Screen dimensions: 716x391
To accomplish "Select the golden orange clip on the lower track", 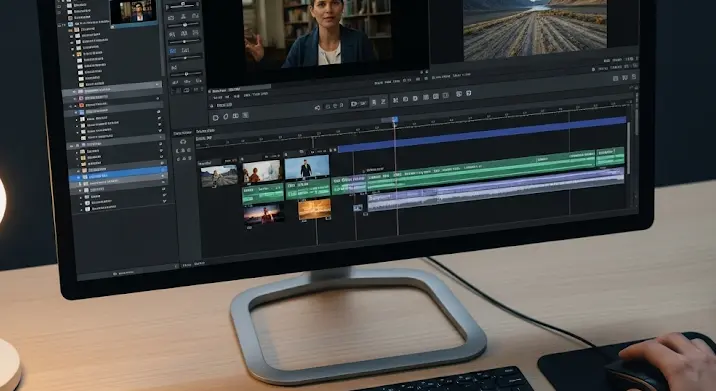I will [314, 210].
